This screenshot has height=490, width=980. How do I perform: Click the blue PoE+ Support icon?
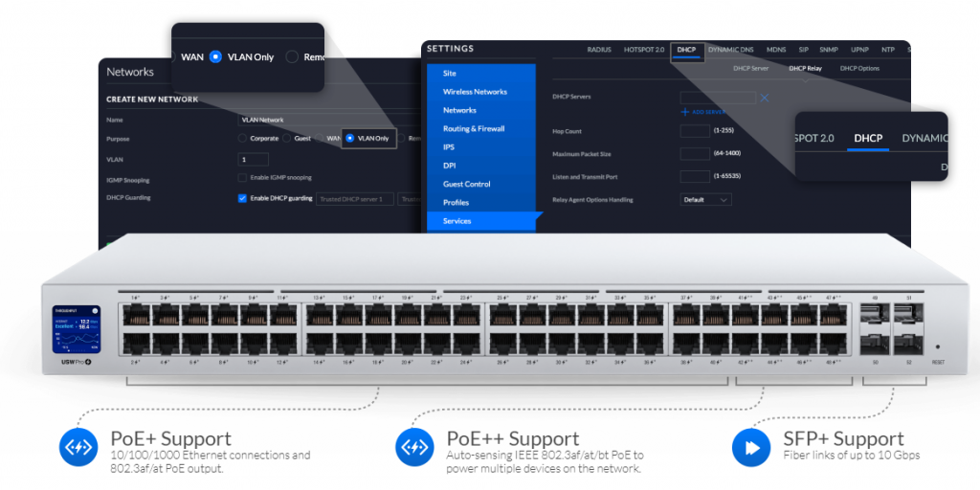[x=78, y=447]
